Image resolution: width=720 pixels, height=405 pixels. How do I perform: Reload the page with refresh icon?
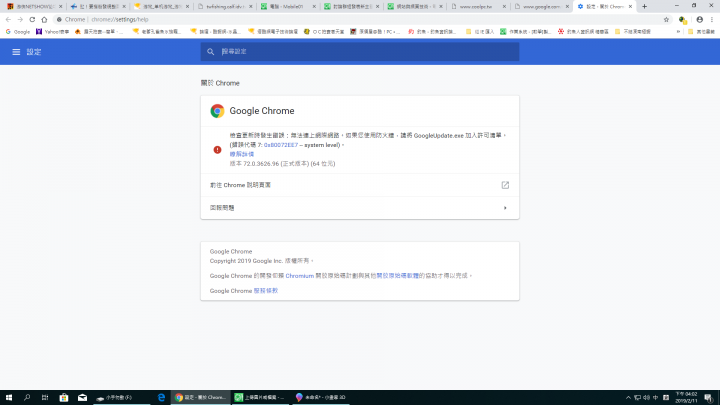point(32,19)
